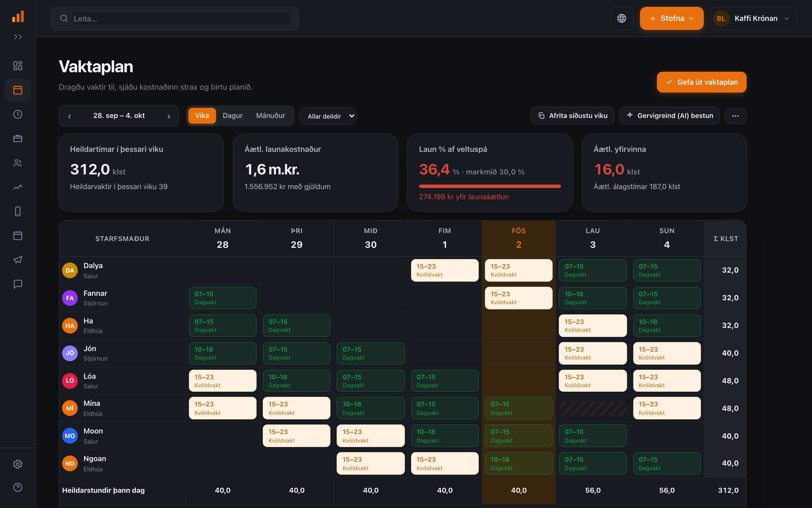Click the DA avatar for Dalya

[70, 270]
